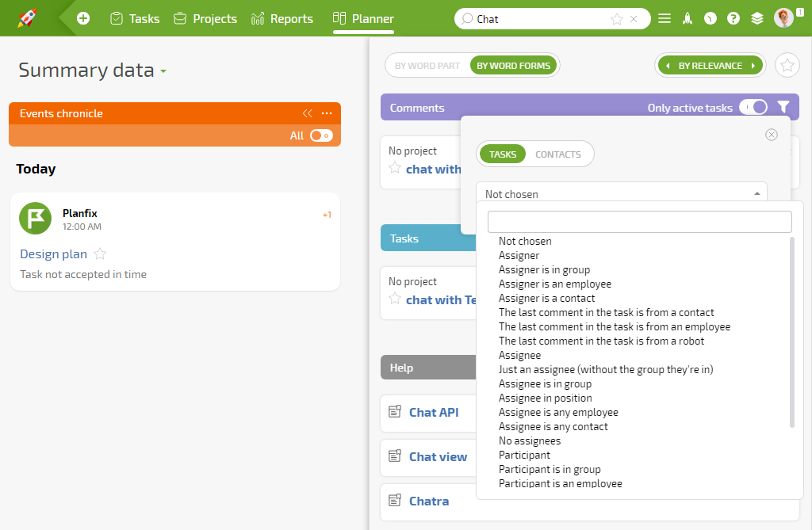The height and width of the screenshot is (530, 812).
Task: Click the document icon beside Chat view
Action: 395,456
